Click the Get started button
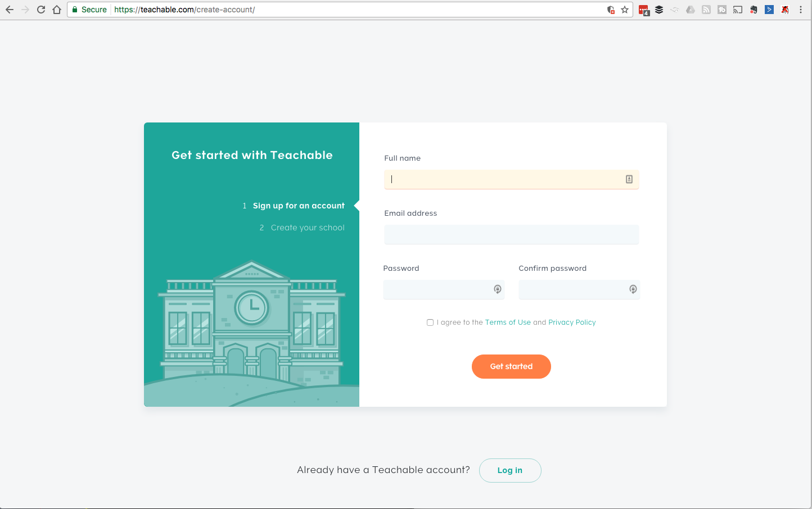812x509 pixels. (511, 366)
